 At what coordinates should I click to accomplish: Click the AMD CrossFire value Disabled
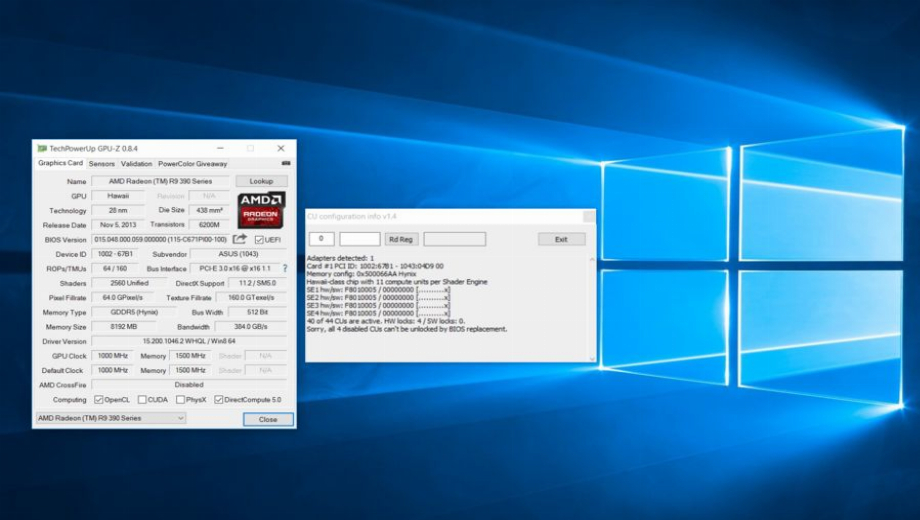click(x=189, y=385)
